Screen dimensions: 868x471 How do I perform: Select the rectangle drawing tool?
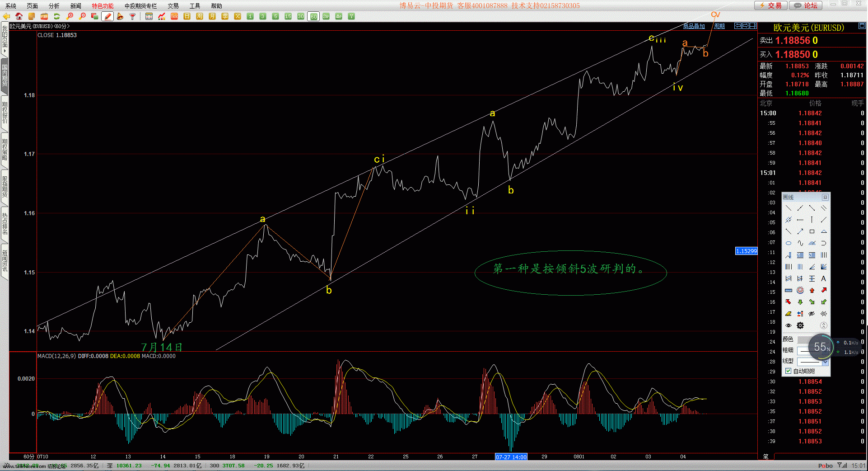[812, 231]
